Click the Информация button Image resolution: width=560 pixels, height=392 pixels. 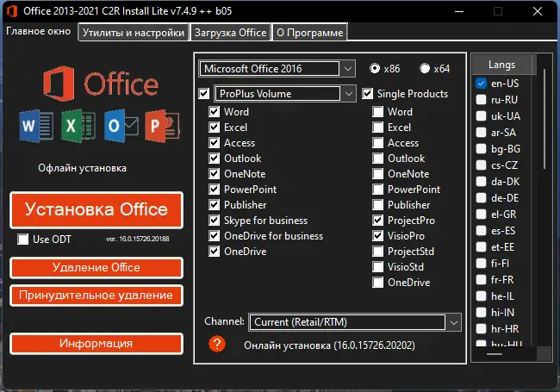click(x=96, y=344)
